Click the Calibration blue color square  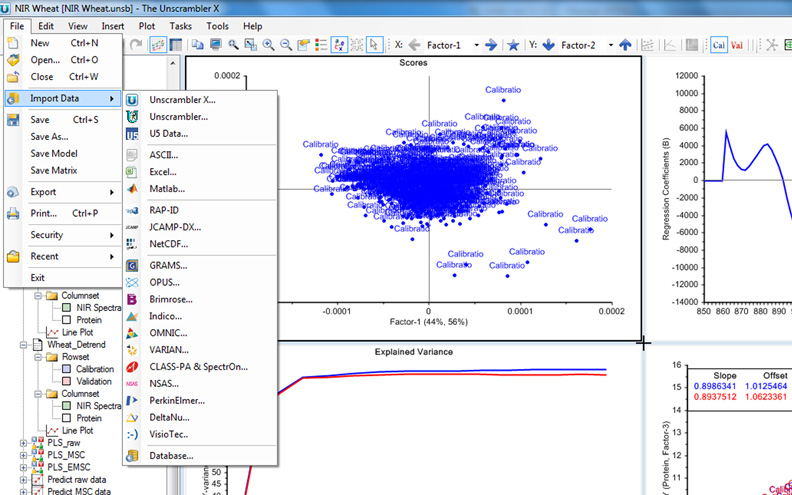[66, 369]
